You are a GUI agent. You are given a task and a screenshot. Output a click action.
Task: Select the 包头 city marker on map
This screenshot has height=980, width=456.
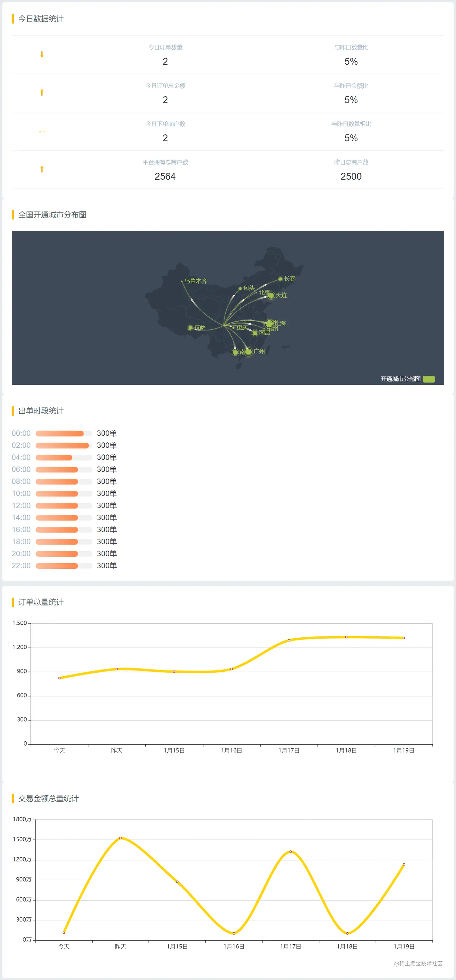240,288
